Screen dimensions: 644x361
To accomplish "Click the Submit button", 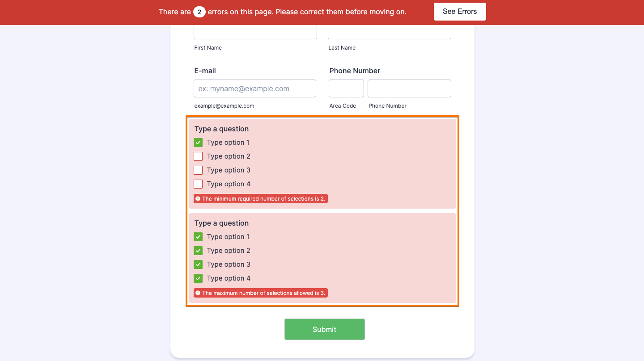I will tap(325, 329).
